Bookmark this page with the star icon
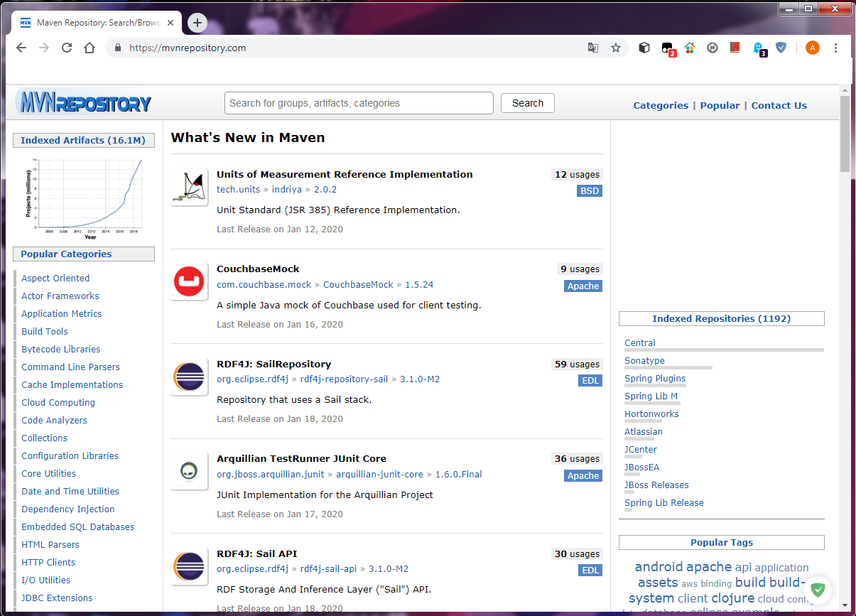The height and width of the screenshot is (616, 856). pos(616,48)
